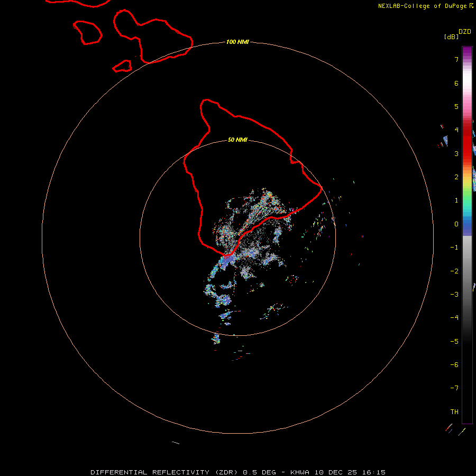The width and height of the screenshot is (476, 476).
Task: Click the 100 NMI range ring label
Action: [x=237, y=42]
